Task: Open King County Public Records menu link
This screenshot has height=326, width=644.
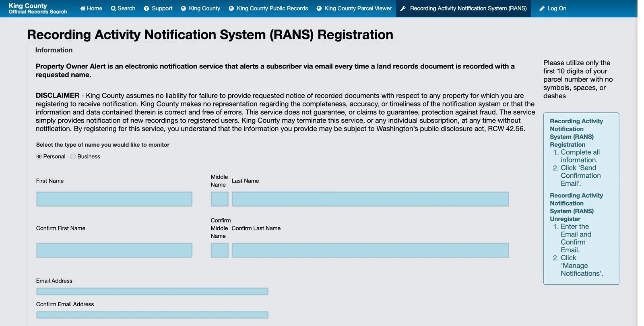Action: point(268,8)
